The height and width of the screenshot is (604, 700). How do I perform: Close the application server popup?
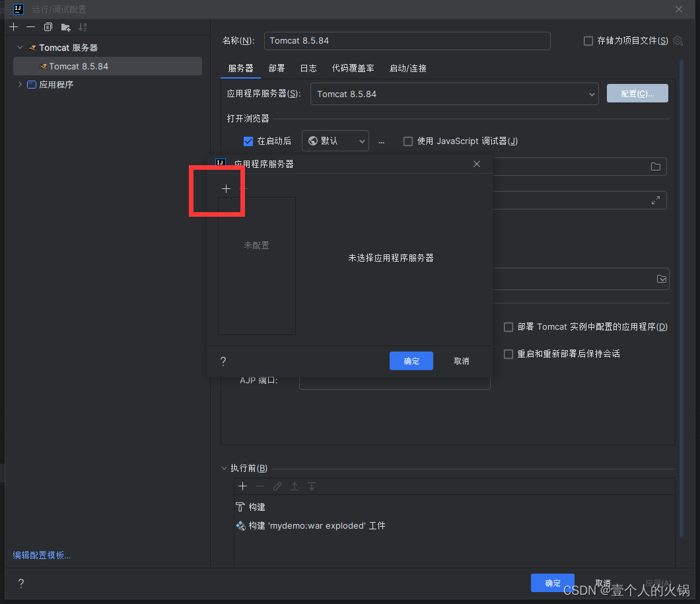[477, 164]
